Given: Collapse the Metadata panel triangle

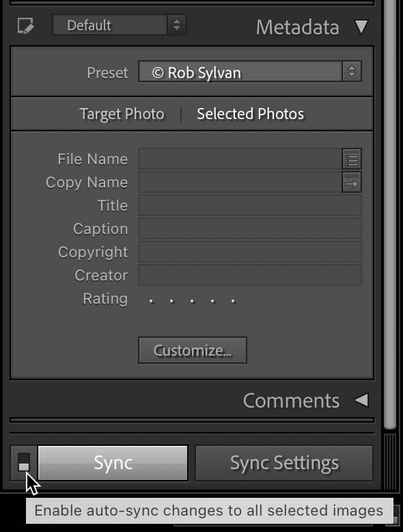Looking at the screenshot, I should (361, 27).
